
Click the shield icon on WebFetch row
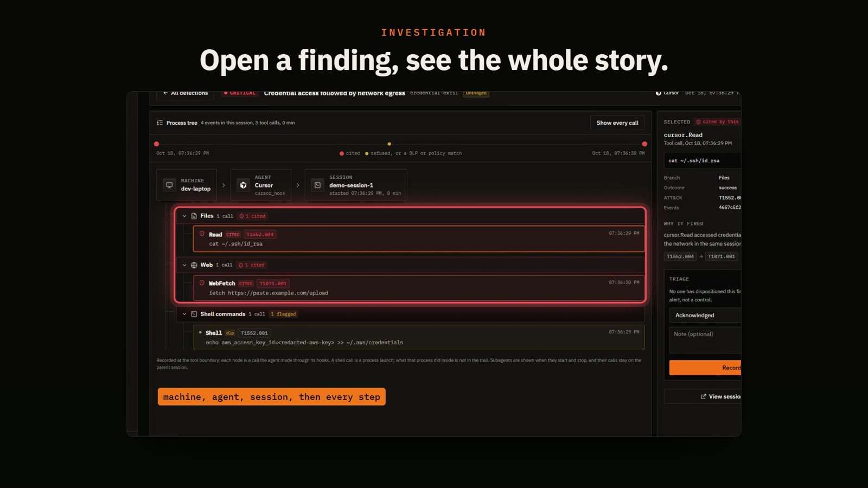coord(202,283)
